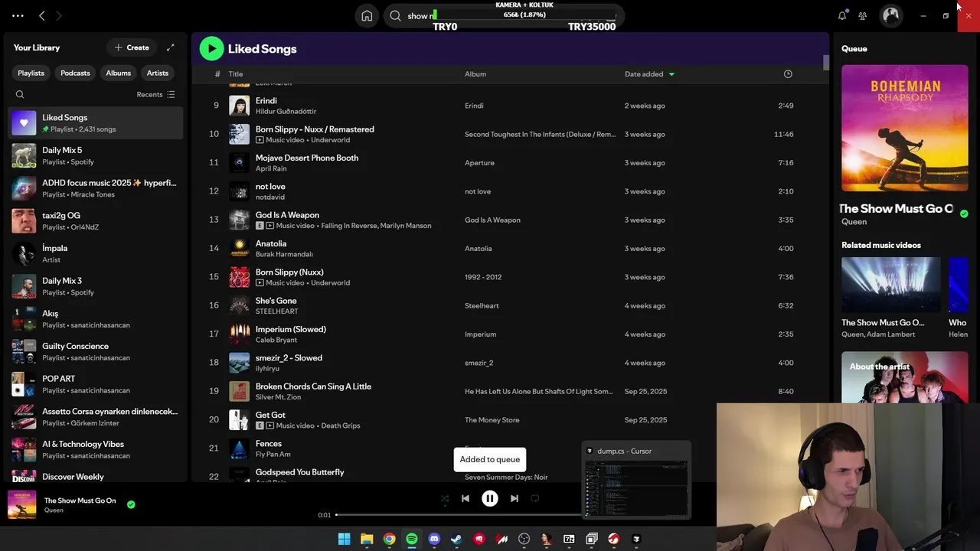Open the Recents sort dropdown
This screenshot has width=980, height=551.
156,95
